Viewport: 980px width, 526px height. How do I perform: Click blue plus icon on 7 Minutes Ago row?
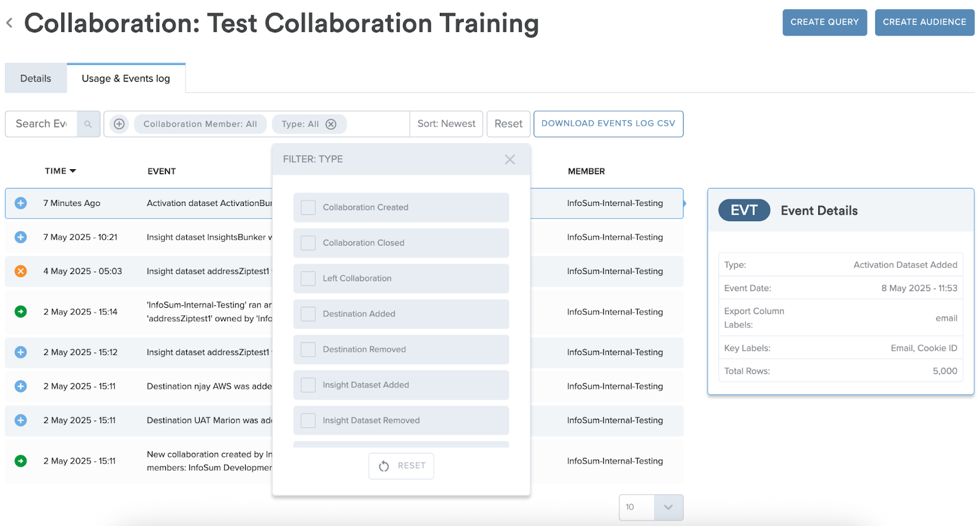(21, 203)
